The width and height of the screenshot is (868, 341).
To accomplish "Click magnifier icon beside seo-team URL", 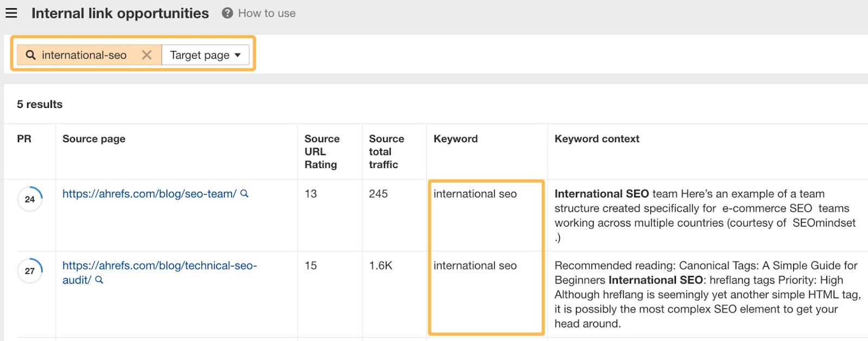I will [x=245, y=194].
